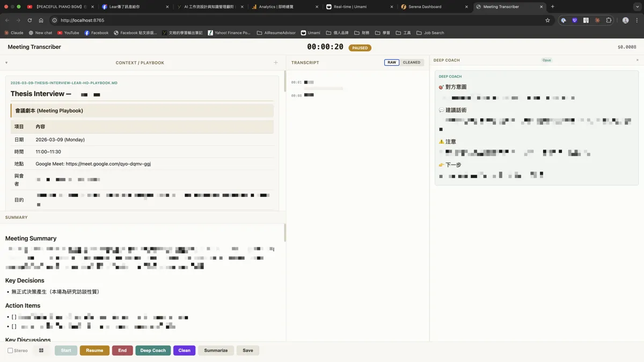Expand the Job Search bookmarks folder
Screen dimensions: 644x362
point(430,33)
